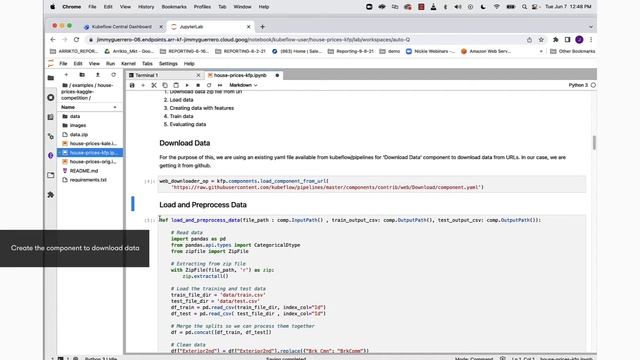
Task: Bookmark this page with the star icon
Action: 541,40
